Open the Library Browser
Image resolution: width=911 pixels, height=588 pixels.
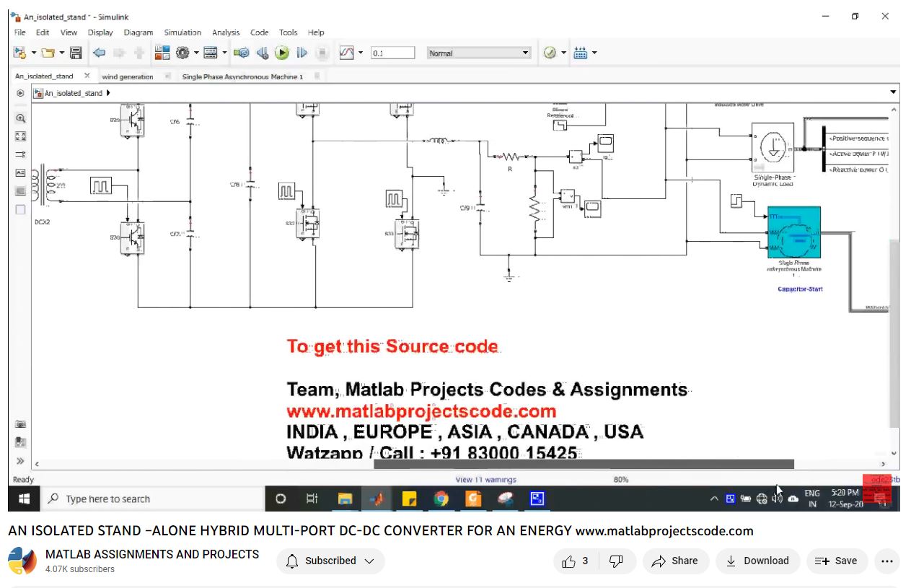162,53
